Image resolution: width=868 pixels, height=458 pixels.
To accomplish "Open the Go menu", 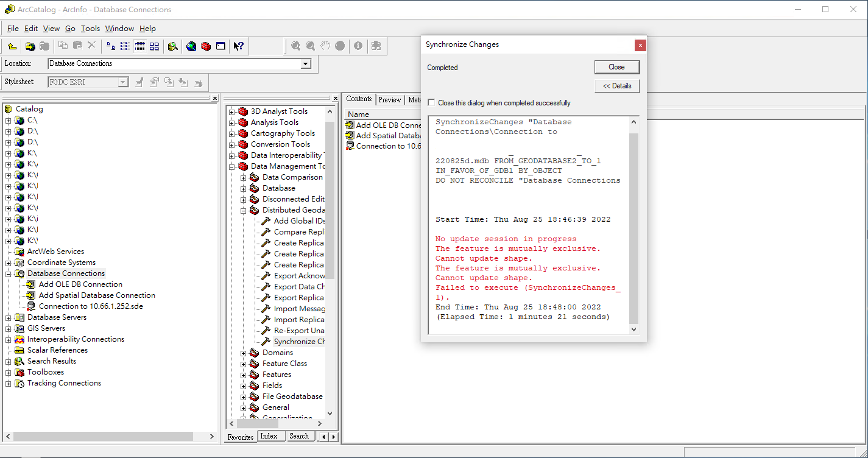I will 70,29.
